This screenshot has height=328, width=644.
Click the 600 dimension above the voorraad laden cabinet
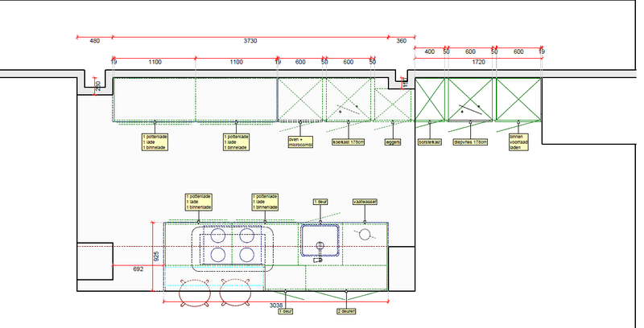point(518,51)
